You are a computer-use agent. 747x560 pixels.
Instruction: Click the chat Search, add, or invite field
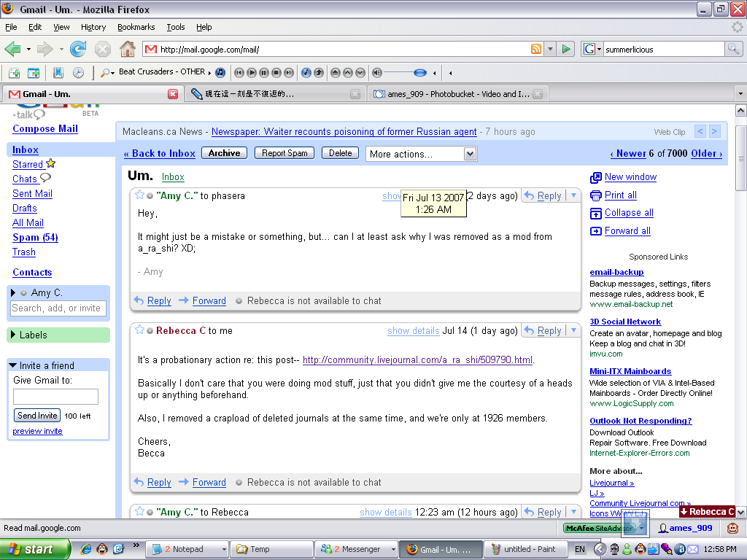click(58, 308)
